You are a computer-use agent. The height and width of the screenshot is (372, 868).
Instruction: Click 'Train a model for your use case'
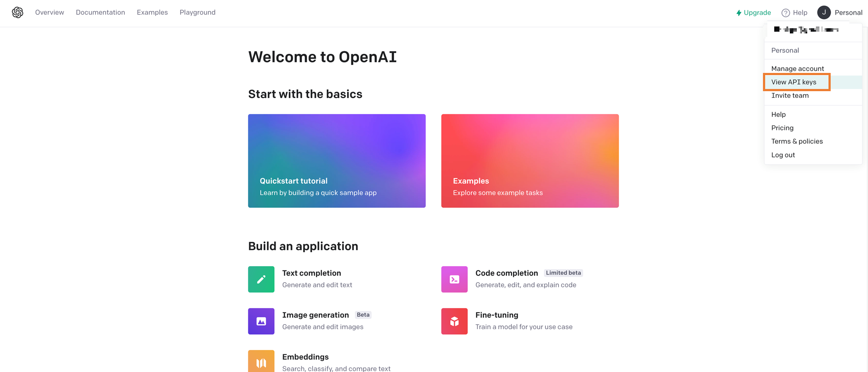524,327
